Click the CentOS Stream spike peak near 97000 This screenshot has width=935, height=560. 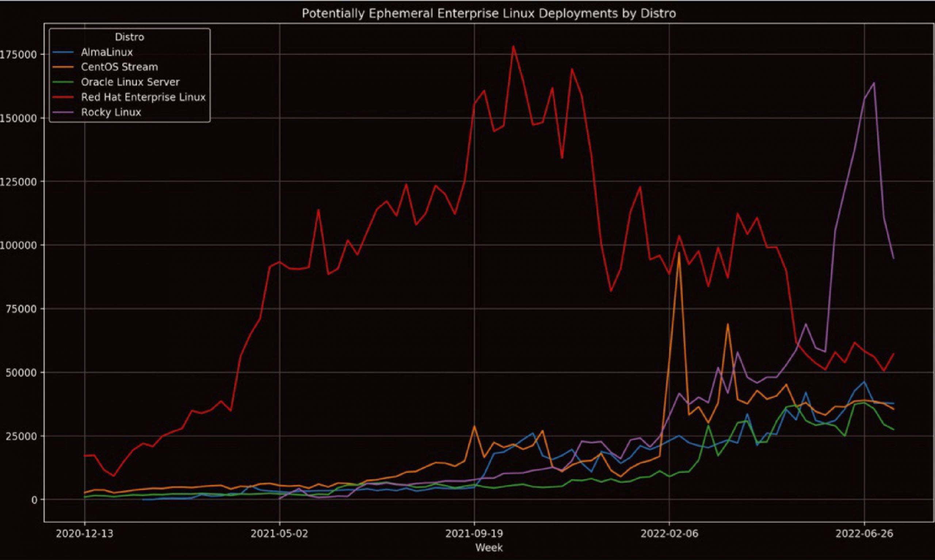click(x=679, y=252)
